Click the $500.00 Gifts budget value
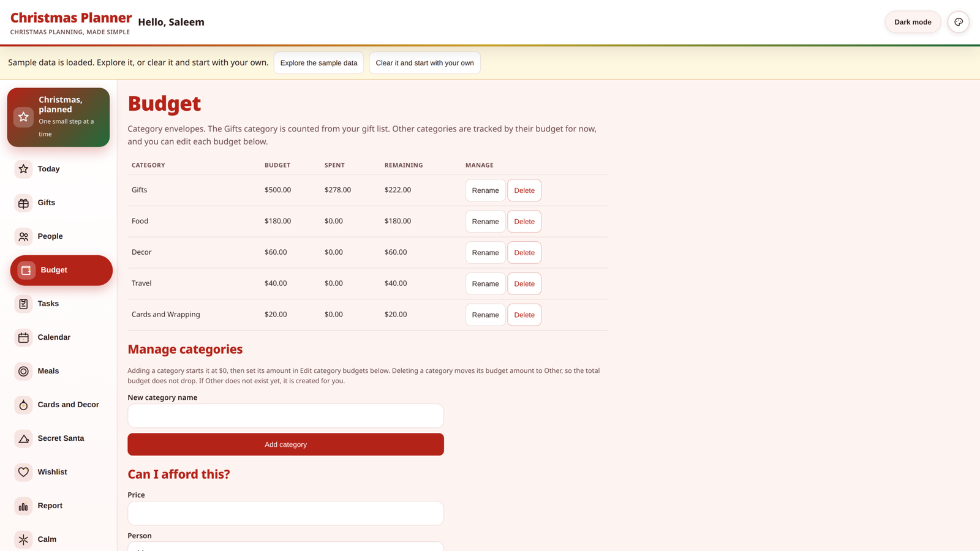The width and height of the screenshot is (980, 551). [277, 190]
